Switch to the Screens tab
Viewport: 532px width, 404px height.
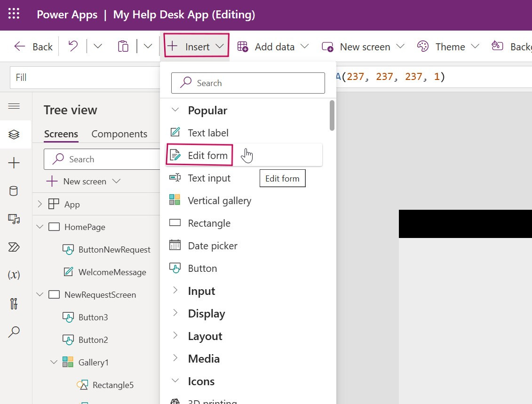[61, 134]
